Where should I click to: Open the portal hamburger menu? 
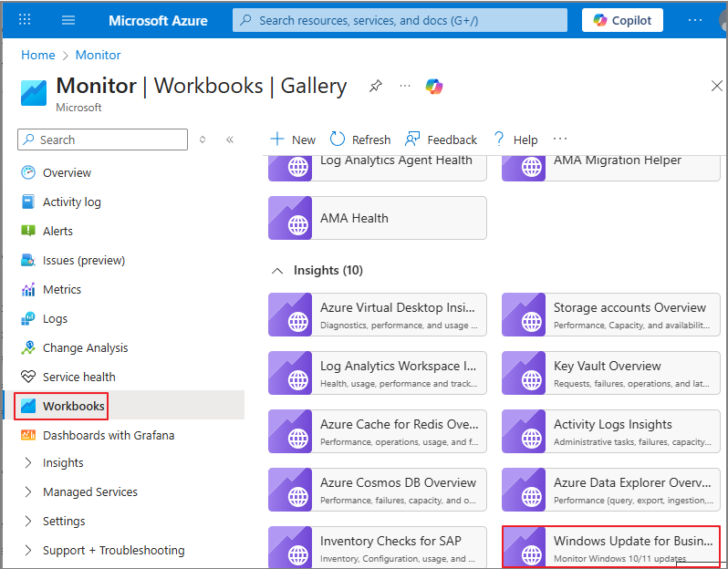coord(68,20)
